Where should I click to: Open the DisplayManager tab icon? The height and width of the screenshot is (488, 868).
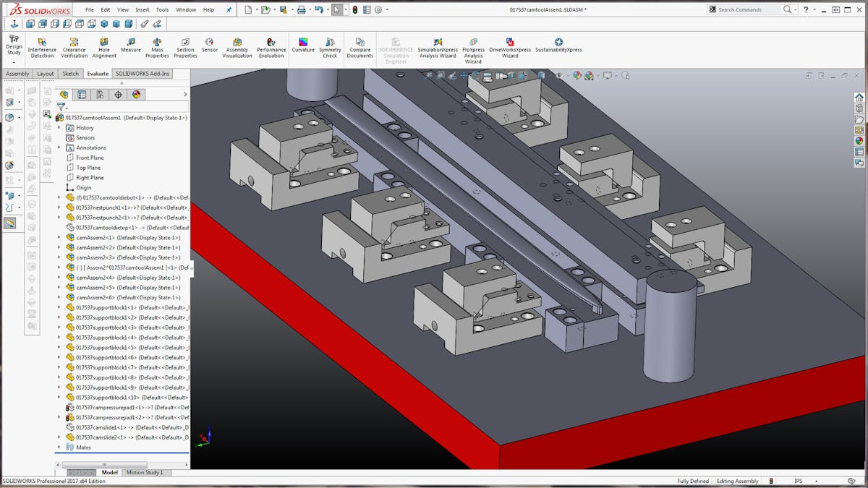point(137,94)
